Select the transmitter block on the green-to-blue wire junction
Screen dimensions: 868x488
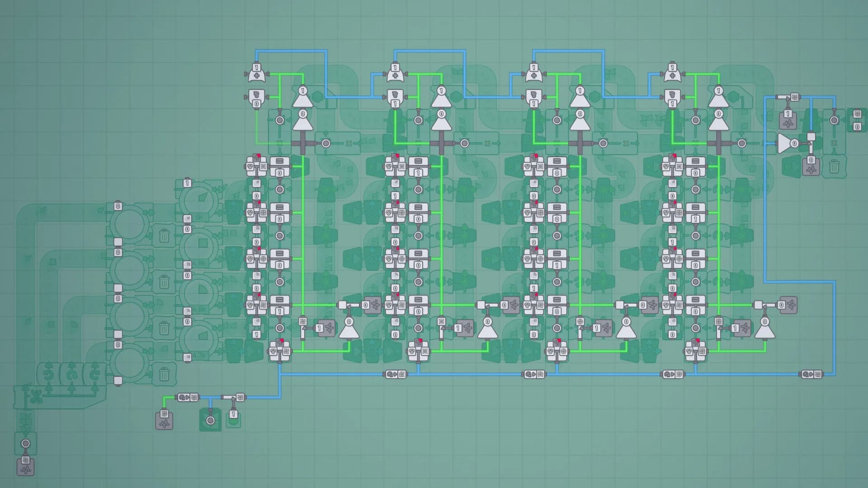pyautogui.click(x=188, y=397)
